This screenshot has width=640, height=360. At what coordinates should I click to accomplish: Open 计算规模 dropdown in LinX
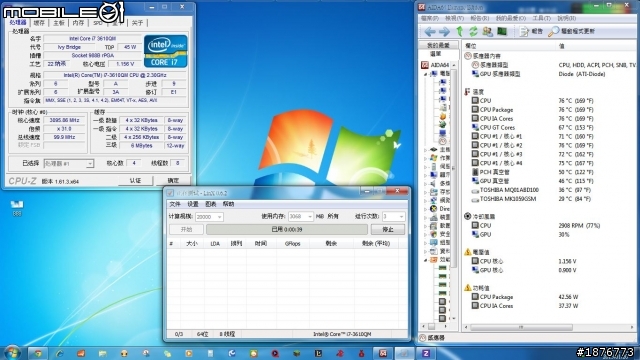[219, 217]
